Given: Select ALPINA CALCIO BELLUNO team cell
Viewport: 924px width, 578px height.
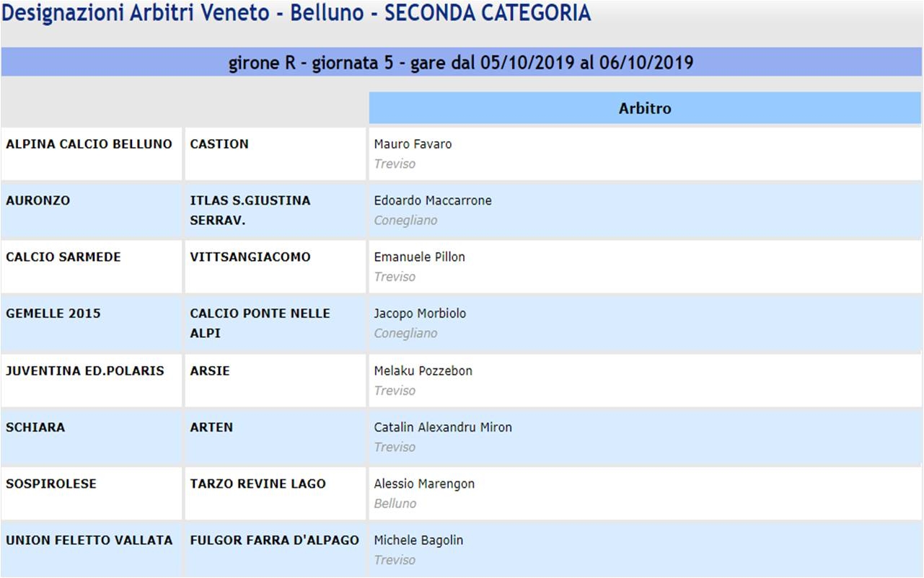Looking at the screenshot, I should pyautogui.click(x=92, y=154).
